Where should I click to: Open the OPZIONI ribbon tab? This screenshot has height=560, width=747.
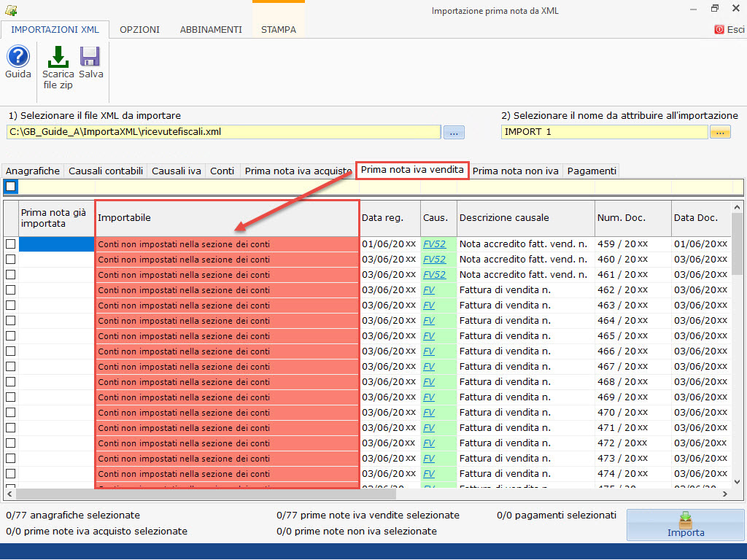click(x=139, y=29)
